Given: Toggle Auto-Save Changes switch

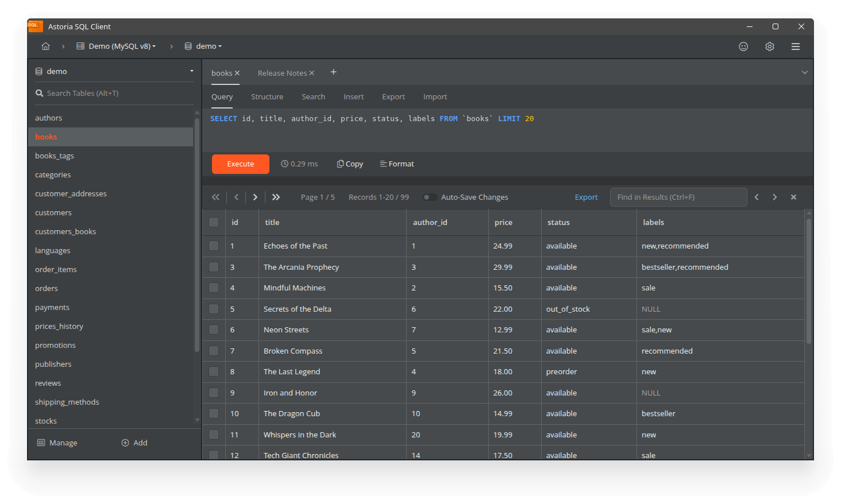Looking at the screenshot, I should pyautogui.click(x=430, y=197).
